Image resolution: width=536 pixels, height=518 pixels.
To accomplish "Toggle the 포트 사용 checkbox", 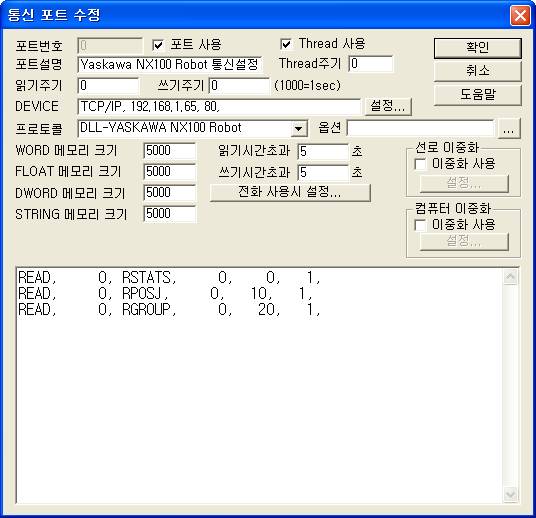I will click(158, 45).
